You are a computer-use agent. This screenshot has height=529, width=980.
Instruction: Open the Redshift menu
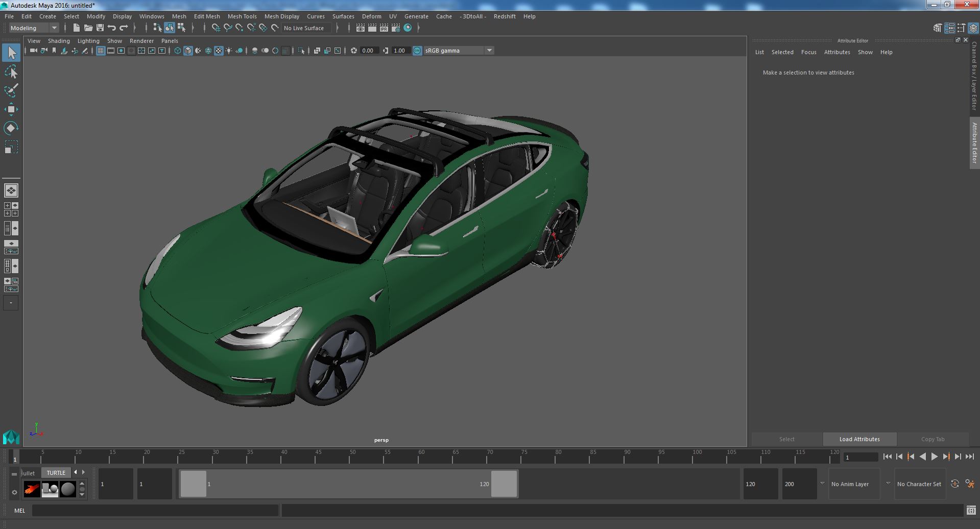505,16
